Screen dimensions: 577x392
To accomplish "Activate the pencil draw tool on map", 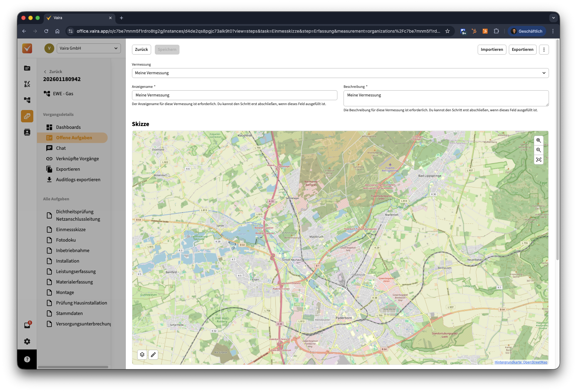I will click(x=153, y=355).
